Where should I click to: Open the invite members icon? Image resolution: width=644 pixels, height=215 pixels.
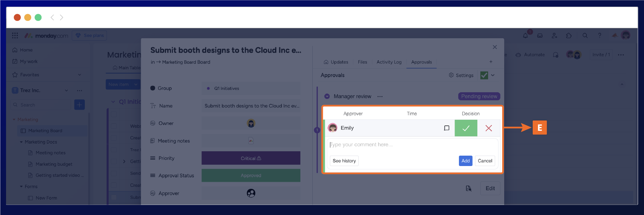554,36
